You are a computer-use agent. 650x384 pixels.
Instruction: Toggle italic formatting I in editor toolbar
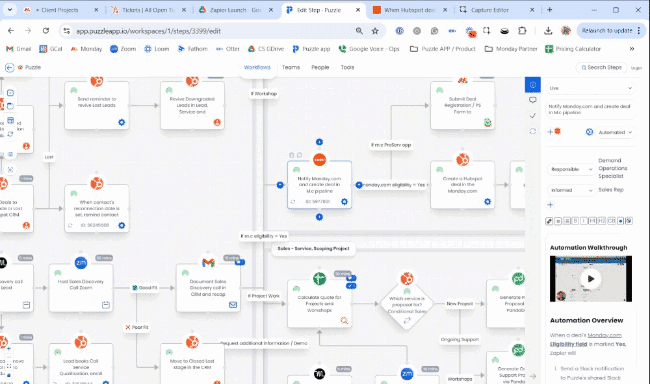(584, 221)
